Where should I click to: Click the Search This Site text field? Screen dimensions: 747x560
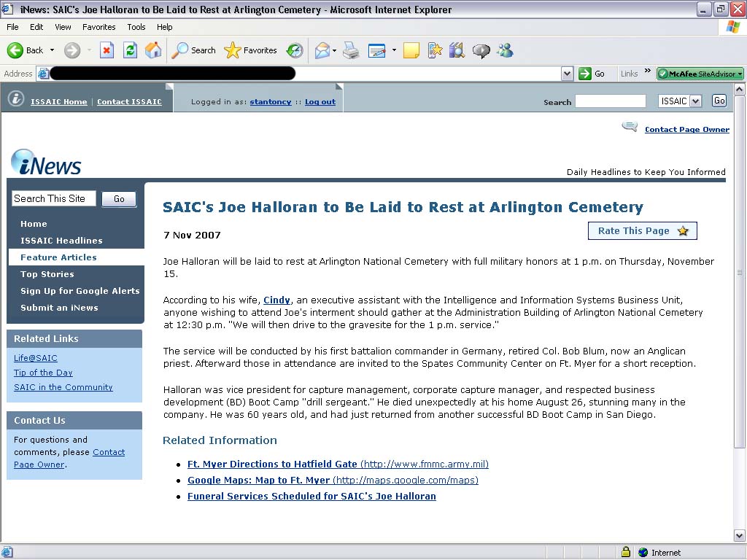[54, 198]
